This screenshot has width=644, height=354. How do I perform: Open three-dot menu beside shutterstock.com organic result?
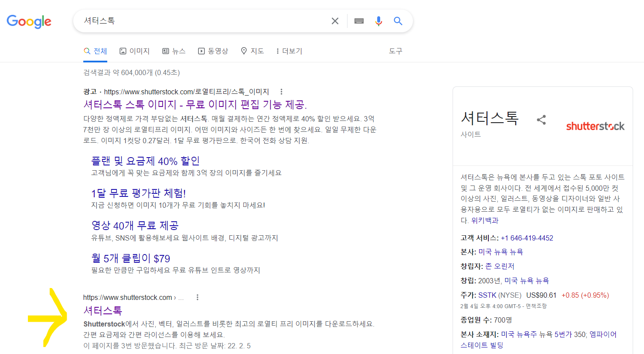198,298
